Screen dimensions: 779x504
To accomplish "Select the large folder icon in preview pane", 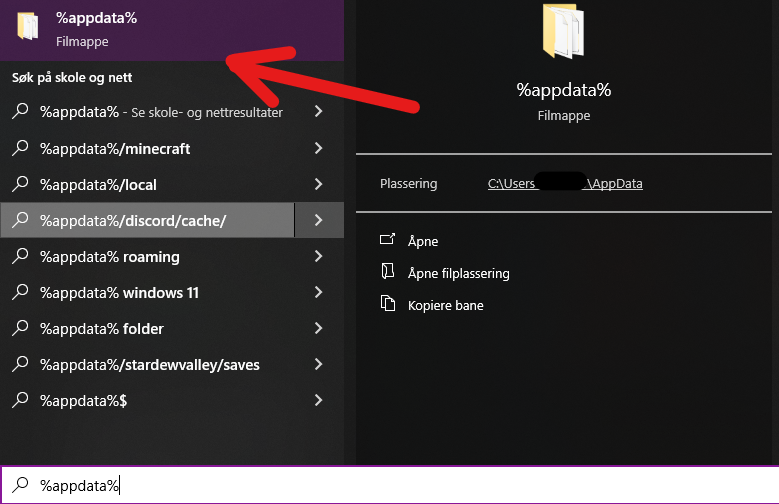I will (x=563, y=31).
